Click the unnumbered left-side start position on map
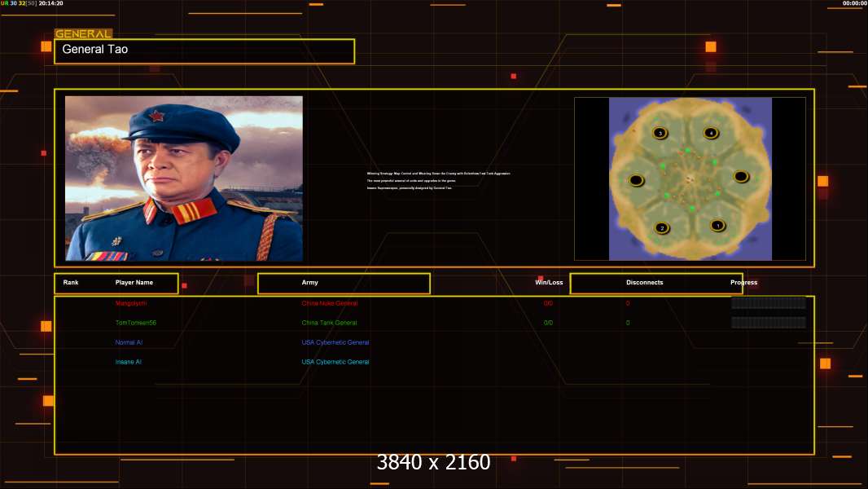868x489 pixels. 637,180
